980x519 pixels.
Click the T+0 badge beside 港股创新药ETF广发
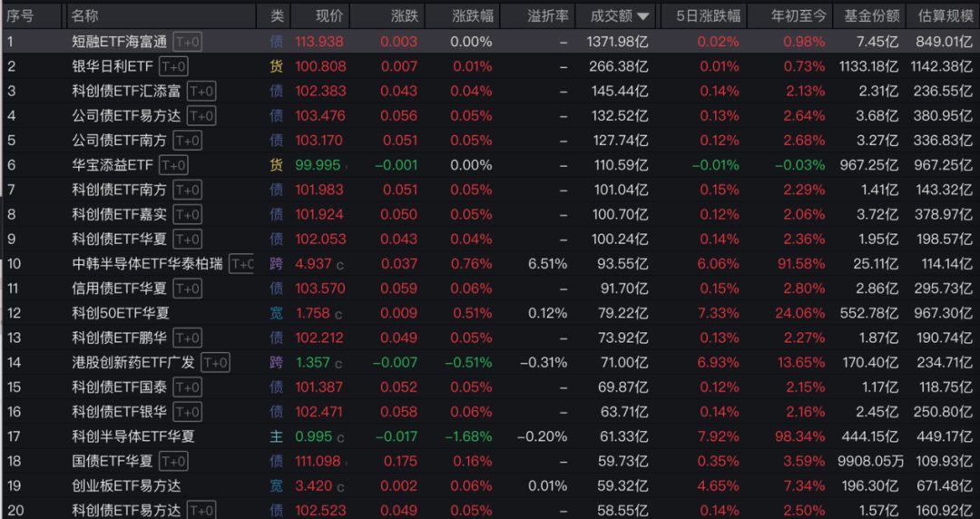[215, 363]
